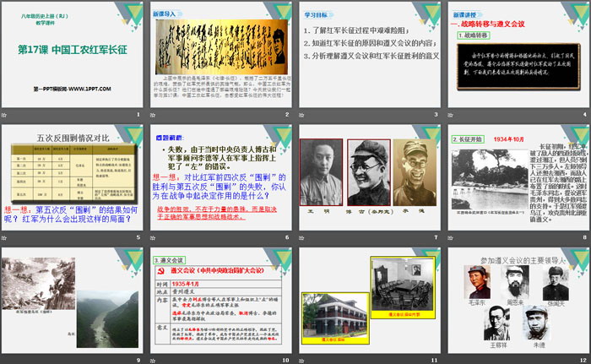Select slide 8 about 长征开始 1934年10月
This screenshot has width=591, height=364.
[x=518, y=177]
